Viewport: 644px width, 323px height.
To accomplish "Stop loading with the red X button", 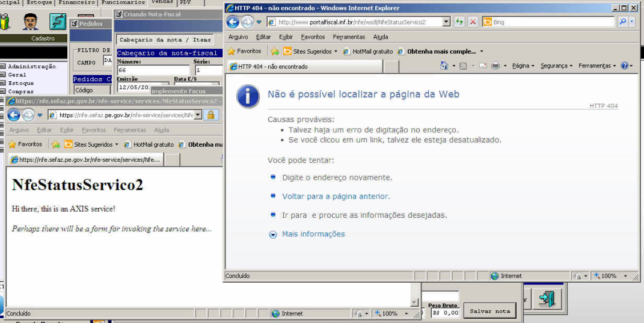I will (473, 22).
